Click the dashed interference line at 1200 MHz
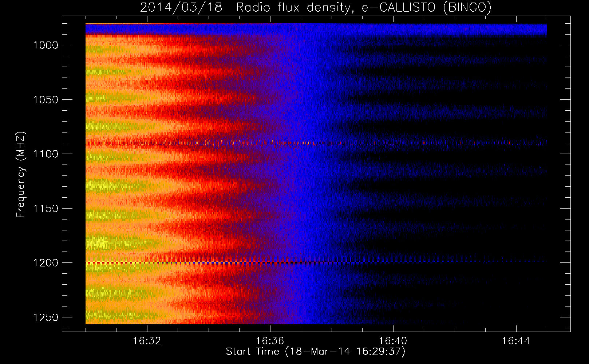Screen dimensions: 589x364 coord(316,262)
